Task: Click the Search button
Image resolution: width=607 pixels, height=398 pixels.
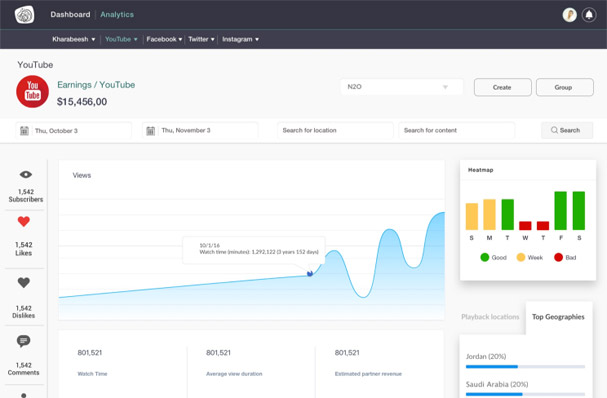Action: [567, 130]
